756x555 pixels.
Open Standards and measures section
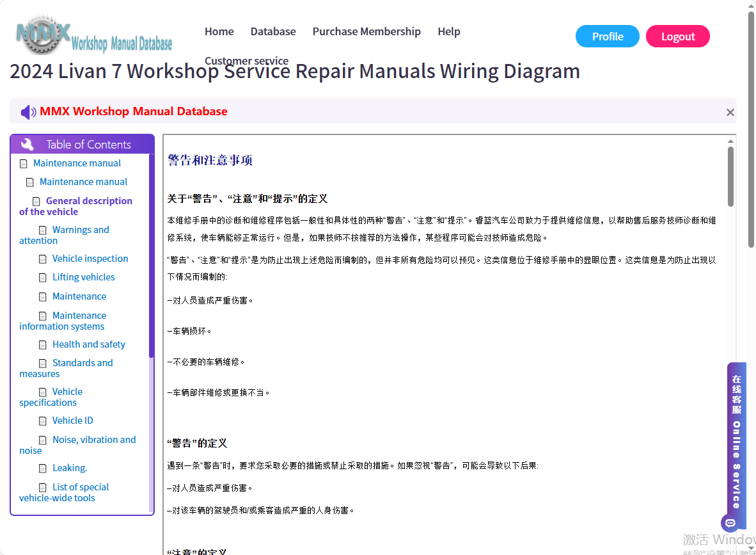pyautogui.click(x=66, y=368)
